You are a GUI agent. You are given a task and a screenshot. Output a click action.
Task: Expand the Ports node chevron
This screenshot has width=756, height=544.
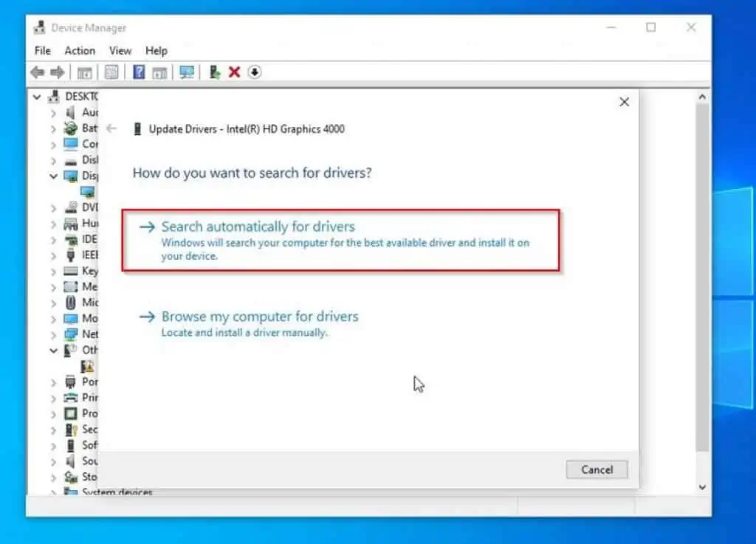click(x=53, y=382)
